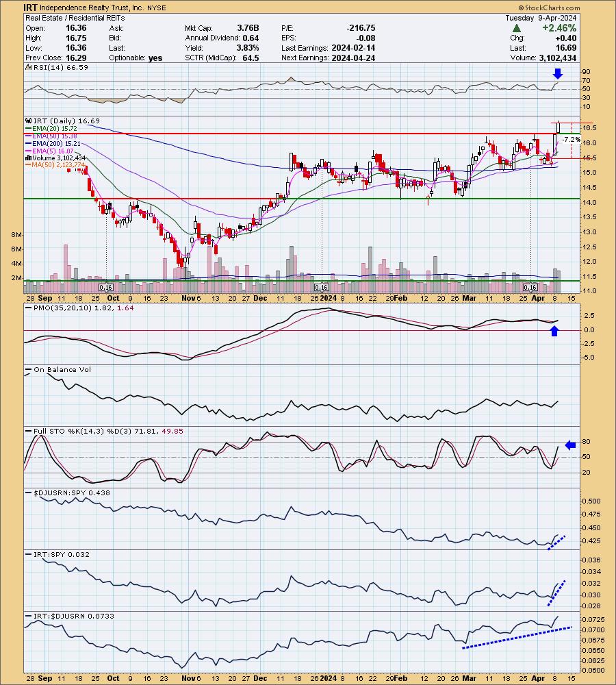616x685 pixels.
Task: Click the EMA(200) 15.21 legend entry
Action: [53, 143]
